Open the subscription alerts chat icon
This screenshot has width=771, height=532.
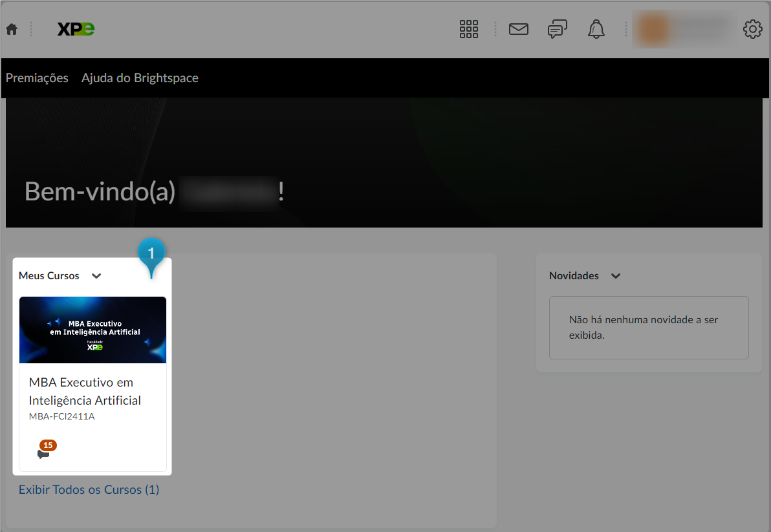click(x=557, y=30)
